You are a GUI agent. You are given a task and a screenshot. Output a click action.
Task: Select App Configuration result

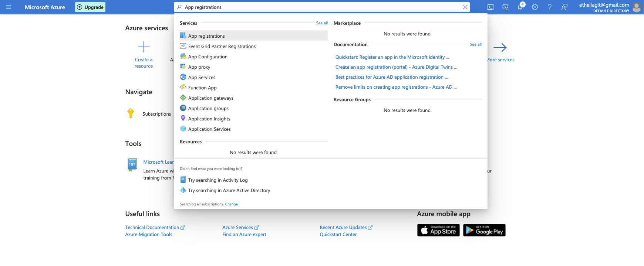pyautogui.click(x=254, y=57)
